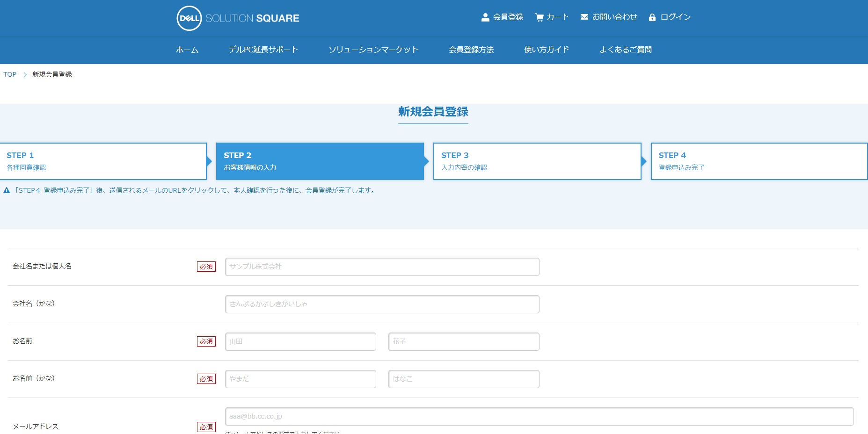
Task: Click the 会社名または個人名 label
Action: coord(42,266)
